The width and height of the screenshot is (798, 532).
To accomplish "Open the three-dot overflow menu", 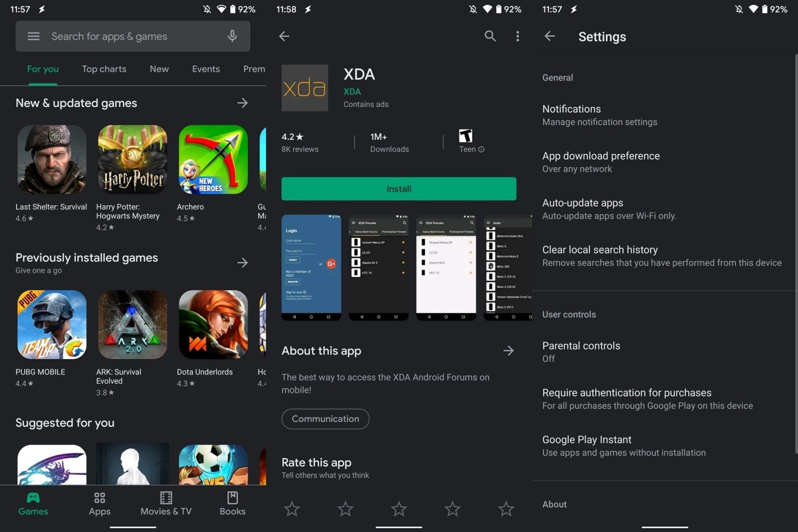I will pos(517,36).
